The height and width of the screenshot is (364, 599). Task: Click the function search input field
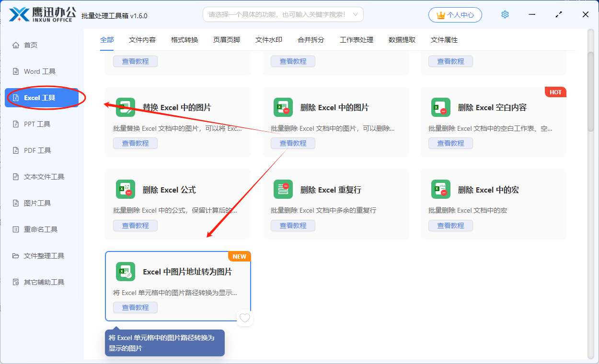tap(277, 14)
